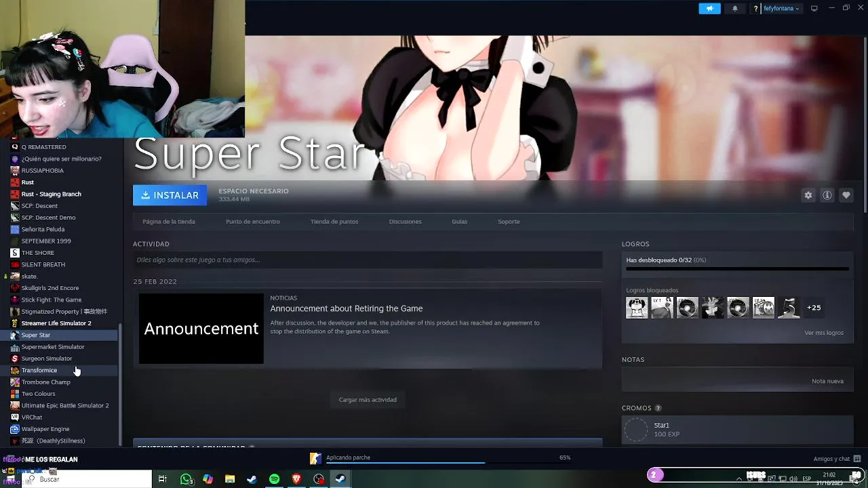Select Rust in library list
Image resolution: width=868 pixels, height=488 pixels.
pyautogui.click(x=27, y=182)
